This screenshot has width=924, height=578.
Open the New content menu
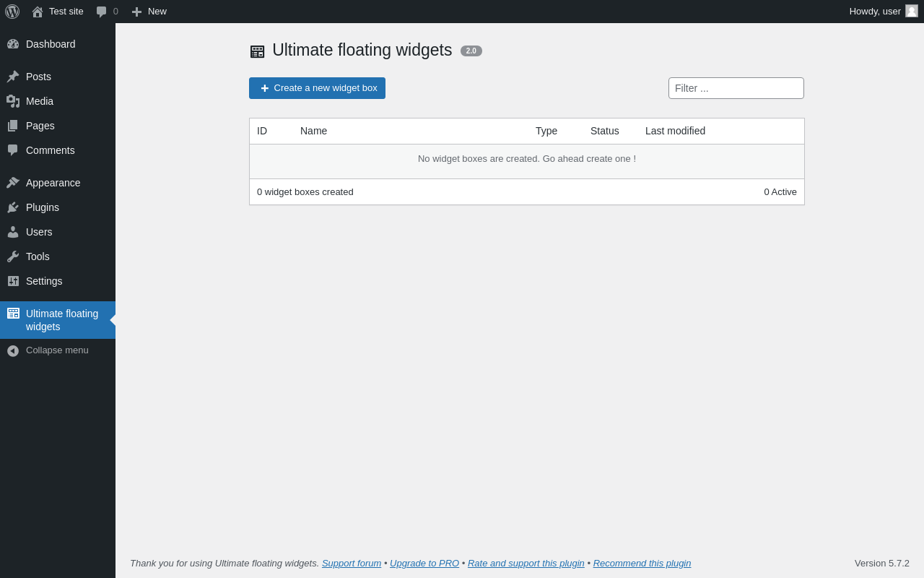click(x=149, y=11)
